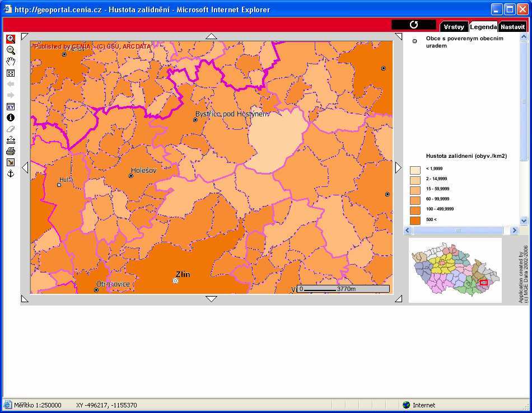Go back to previous map view
The image size is (532, 413).
(11, 84)
